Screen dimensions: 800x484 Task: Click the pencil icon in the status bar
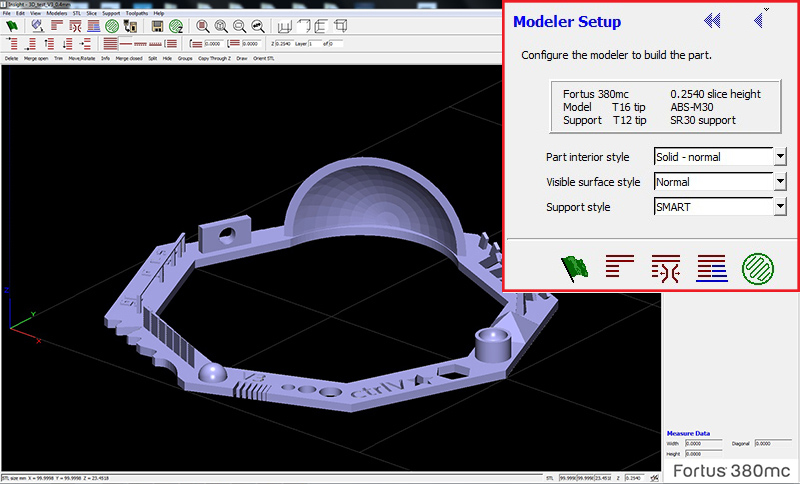pyautogui.click(x=654, y=478)
